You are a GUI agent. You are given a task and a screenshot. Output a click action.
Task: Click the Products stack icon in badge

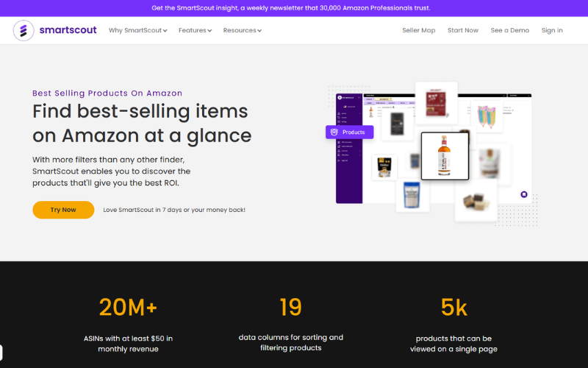(334, 132)
